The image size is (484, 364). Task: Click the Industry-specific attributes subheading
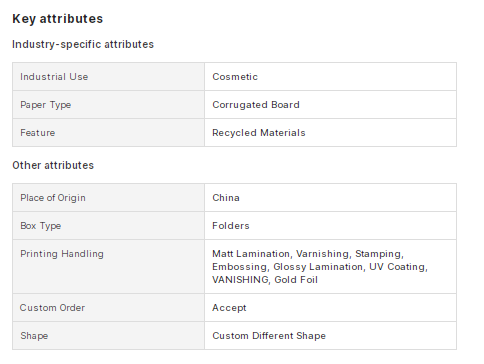(x=83, y=44)
